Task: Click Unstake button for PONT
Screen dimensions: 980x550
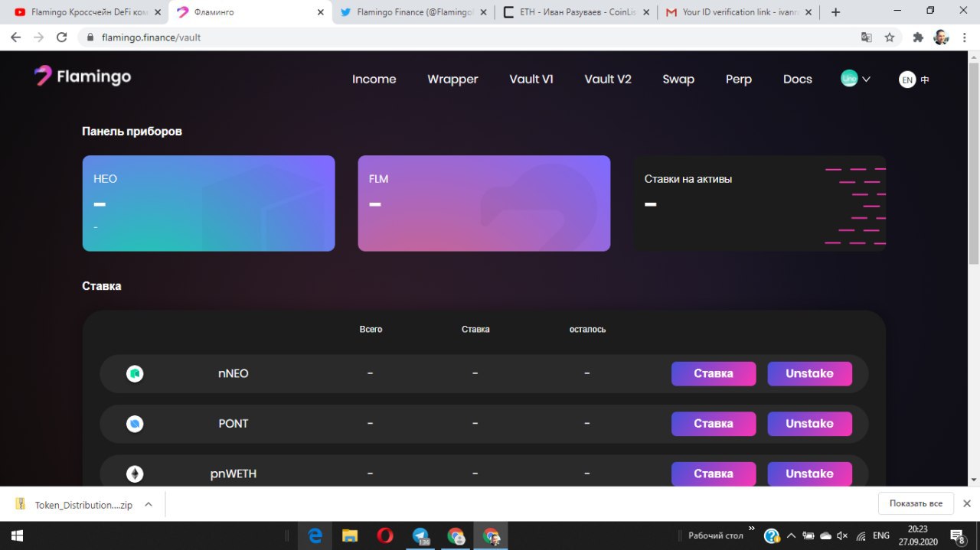Action: tap(809, 424)
